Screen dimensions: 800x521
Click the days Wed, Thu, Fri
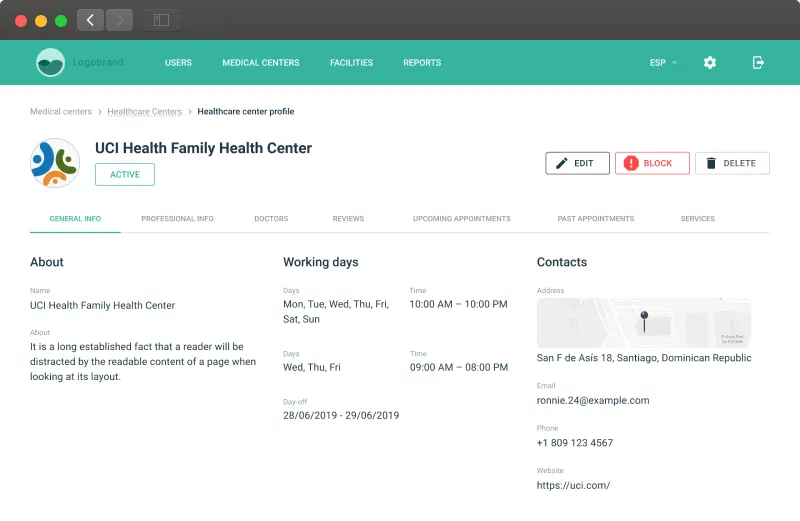[x=312, y=367]
